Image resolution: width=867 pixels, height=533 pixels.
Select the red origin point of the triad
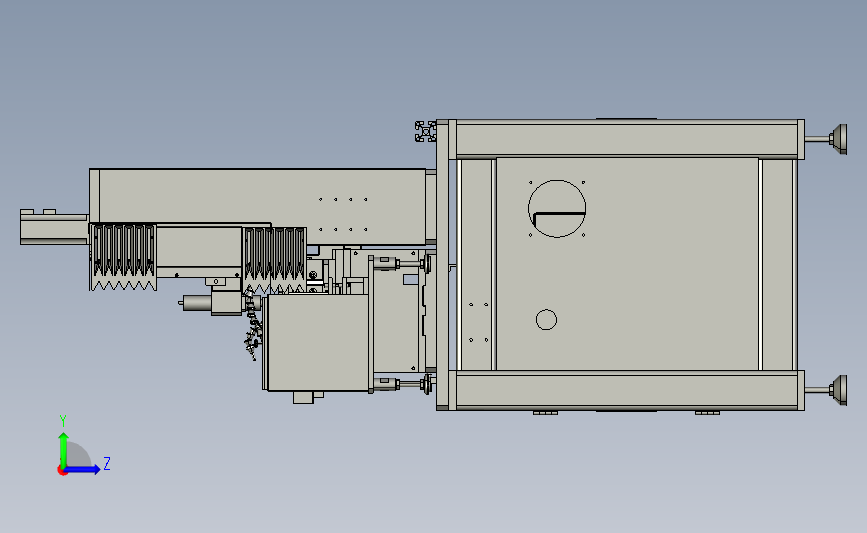tap(62, 471)
